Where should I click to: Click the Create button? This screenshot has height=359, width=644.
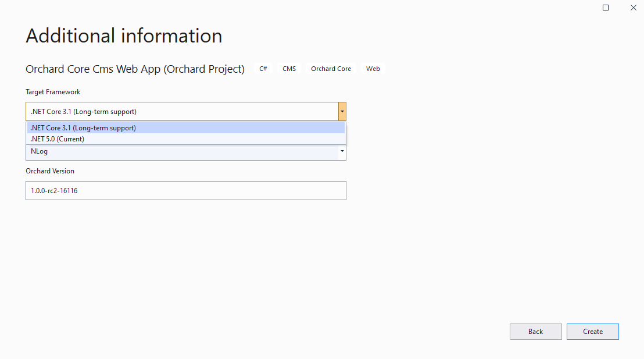click(593, 332)
